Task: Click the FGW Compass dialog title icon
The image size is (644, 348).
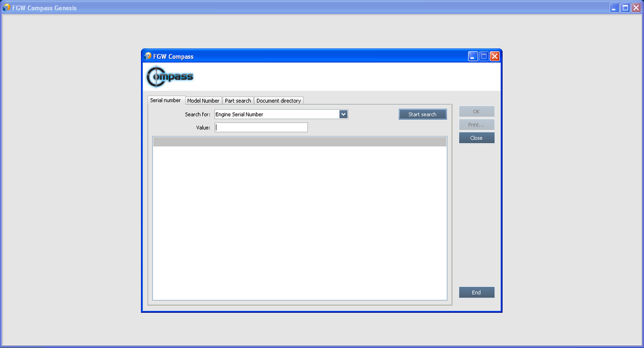Action: point(148,56)
